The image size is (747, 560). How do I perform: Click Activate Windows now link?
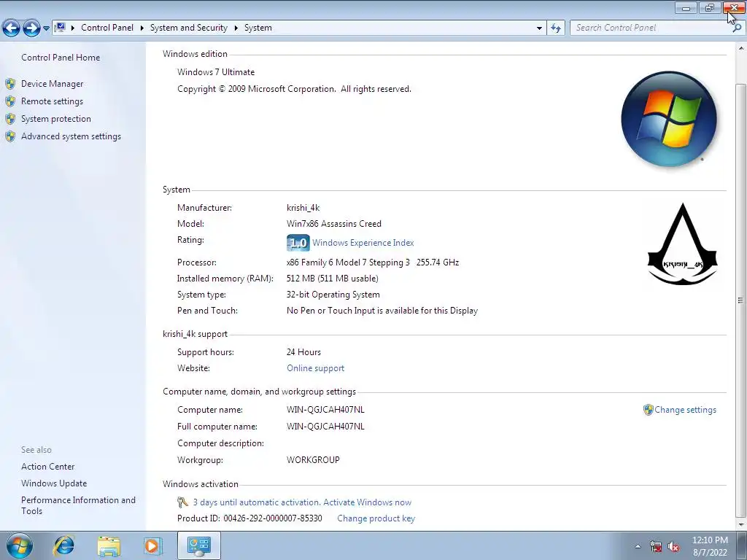[x=368, y=502]
